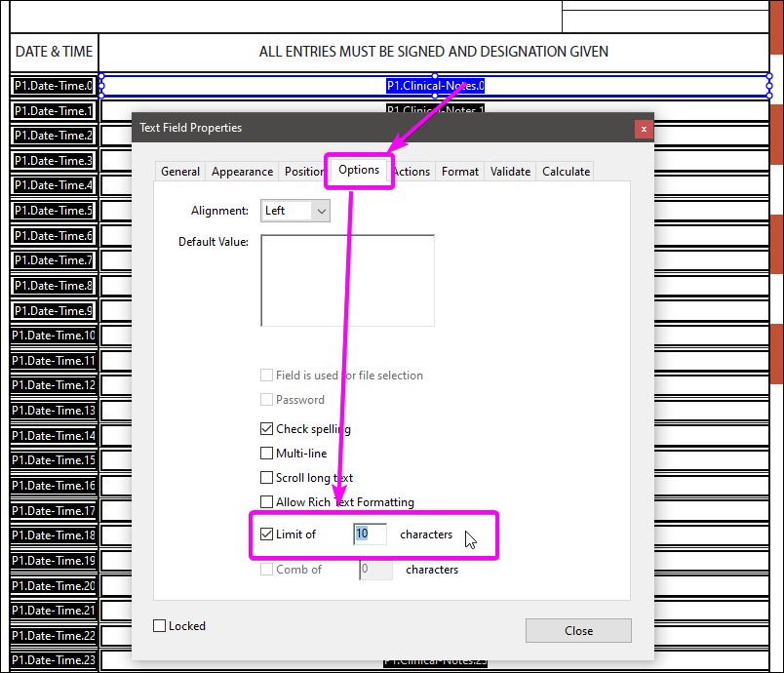Switch to the General tab
Screen dimensions: 784x673
coord(180,171)
